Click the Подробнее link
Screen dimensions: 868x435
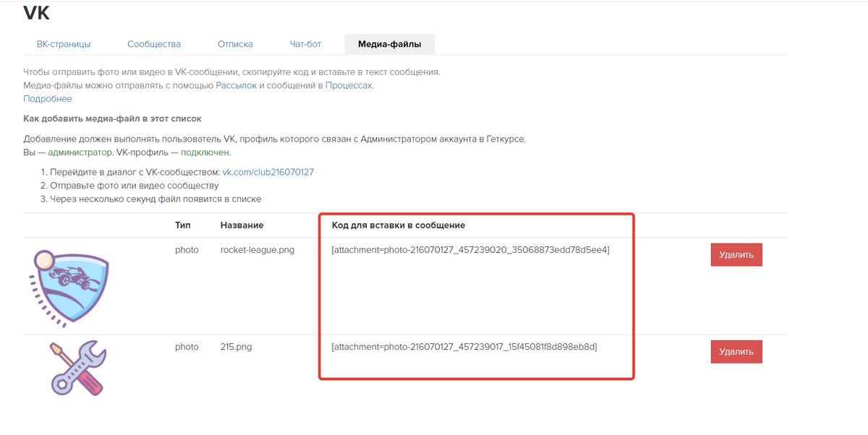48,99
